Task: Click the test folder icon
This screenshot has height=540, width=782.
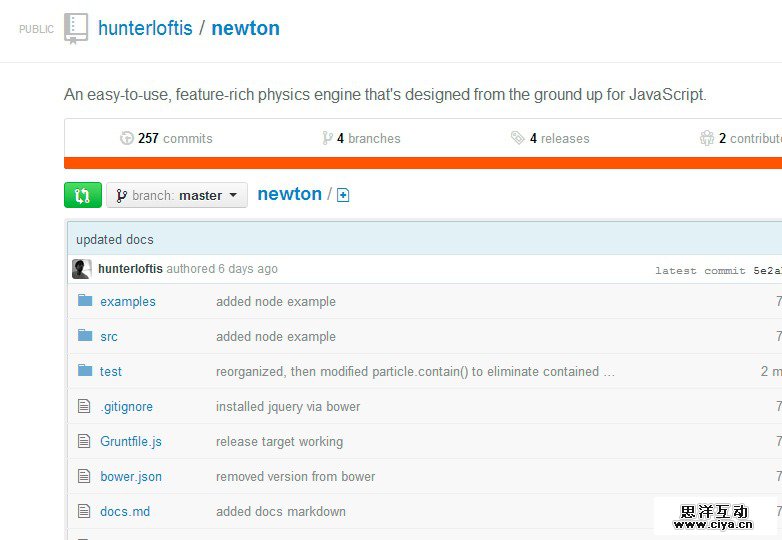Action: point(85,370)
